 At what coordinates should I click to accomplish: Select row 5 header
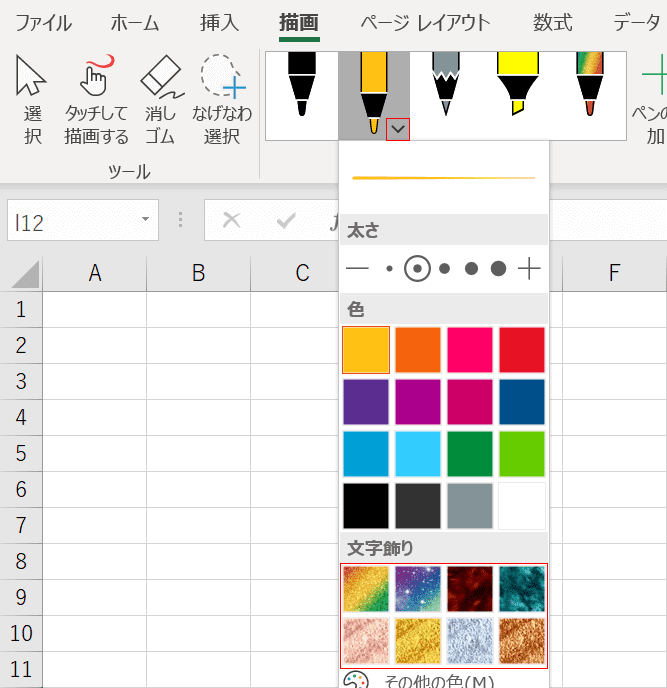point(21,454)
